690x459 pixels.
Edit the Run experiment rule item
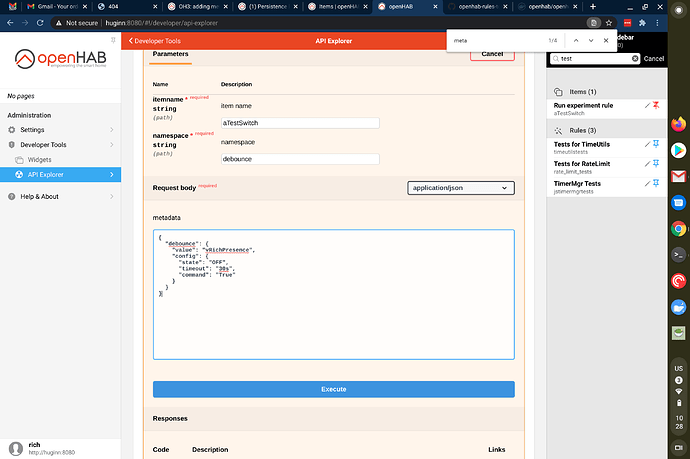tap(647, 105)
